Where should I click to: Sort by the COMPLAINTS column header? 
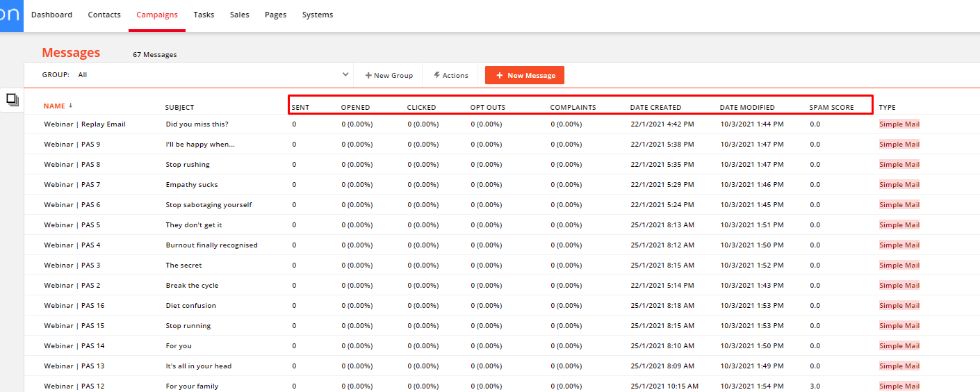click(573, 107)
